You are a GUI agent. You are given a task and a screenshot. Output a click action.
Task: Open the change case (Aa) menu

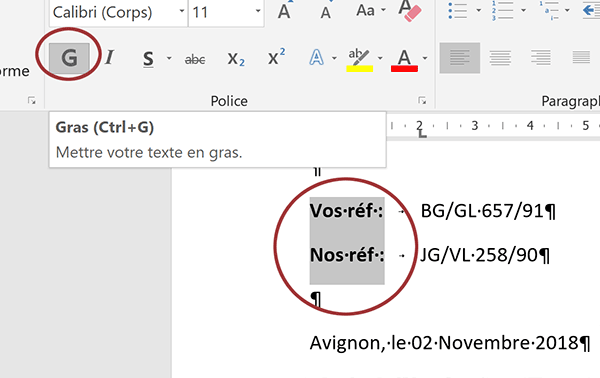click(x=370, y=11)
